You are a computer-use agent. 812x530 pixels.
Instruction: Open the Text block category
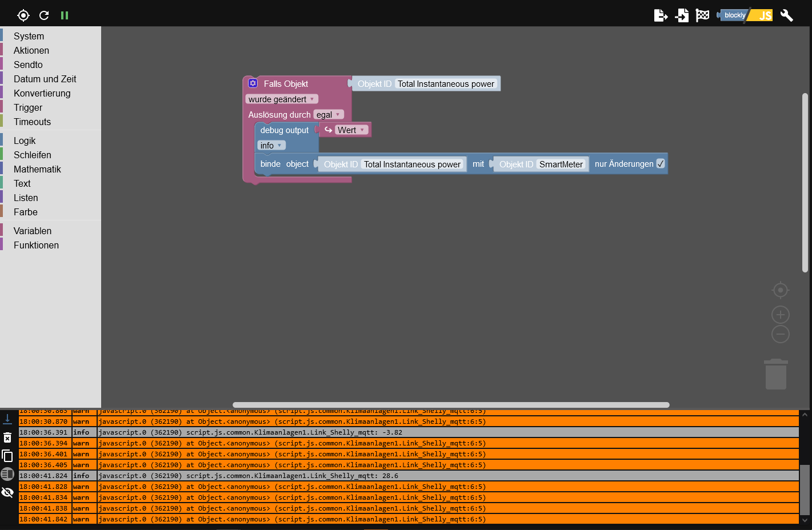pos(50,183)
